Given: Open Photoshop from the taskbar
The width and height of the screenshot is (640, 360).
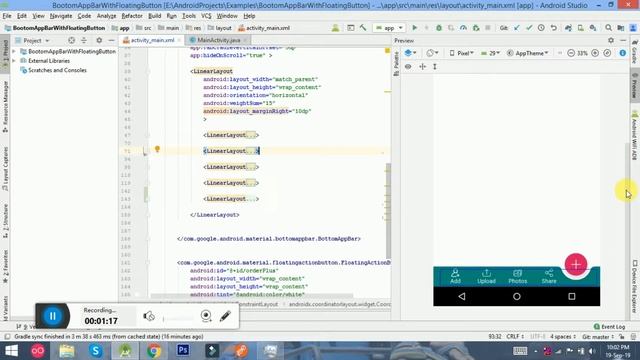Looking at the screenshot, I should (x=183, y=351).
